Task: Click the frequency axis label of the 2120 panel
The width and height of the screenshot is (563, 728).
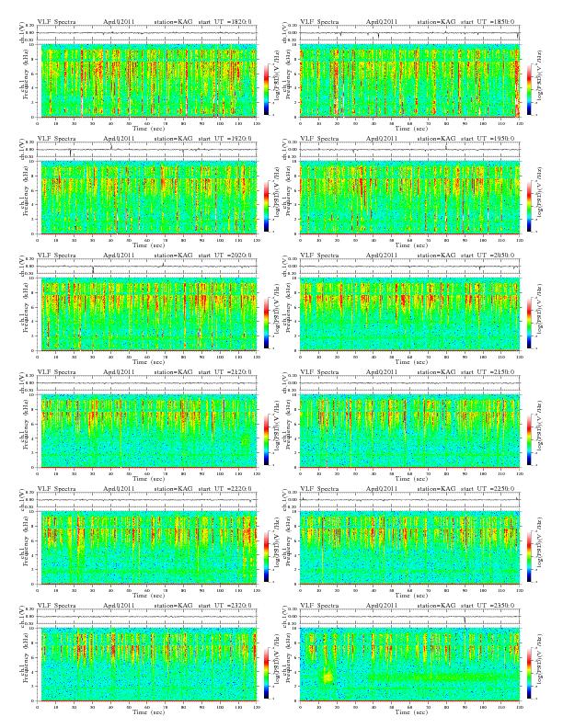Action: click(24, 431)
